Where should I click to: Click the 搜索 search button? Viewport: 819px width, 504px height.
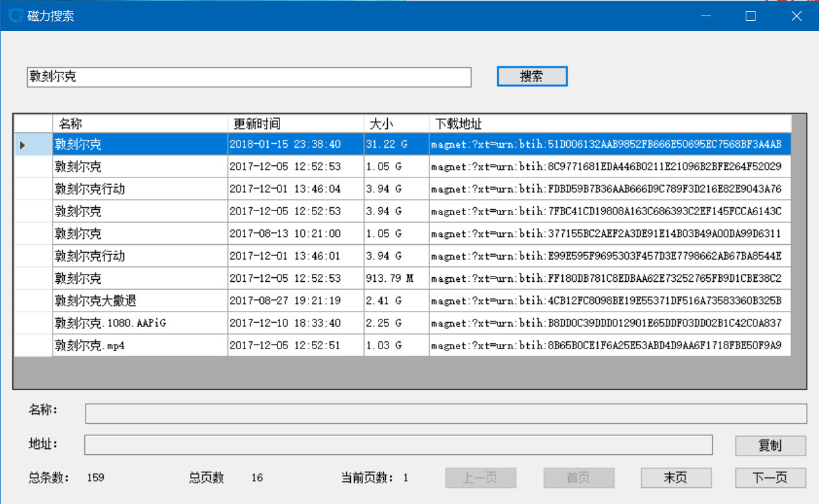tap(532, 76)
